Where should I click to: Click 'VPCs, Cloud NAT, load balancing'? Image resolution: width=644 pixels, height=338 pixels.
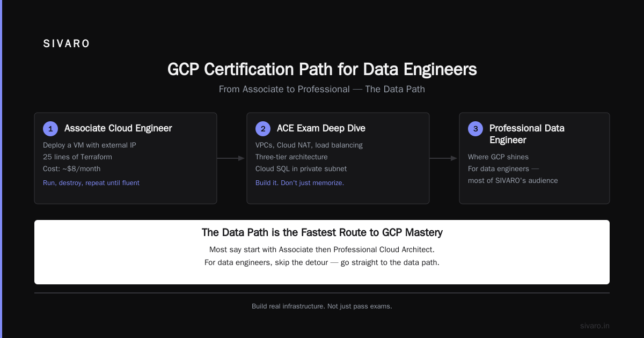(309, 145)
